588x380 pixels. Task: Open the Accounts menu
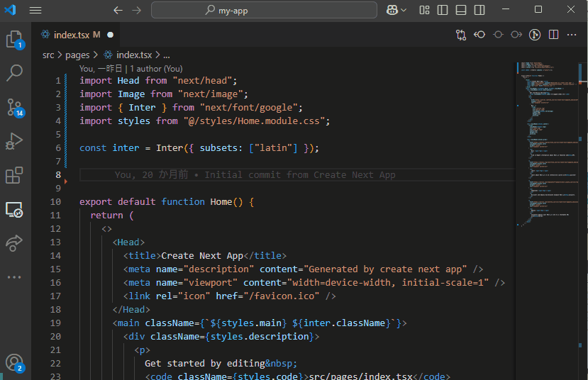(x=15, y=363)
